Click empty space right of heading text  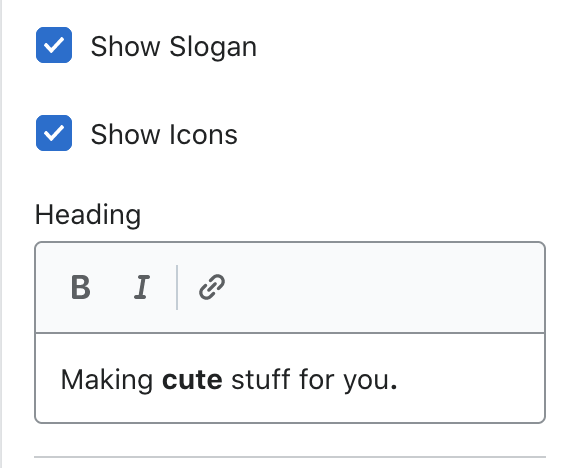pyautogui.click(x=470, y=380)
